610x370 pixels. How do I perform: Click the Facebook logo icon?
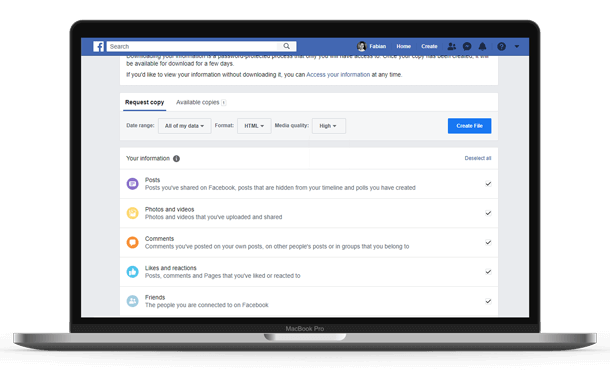pos(98,46)
